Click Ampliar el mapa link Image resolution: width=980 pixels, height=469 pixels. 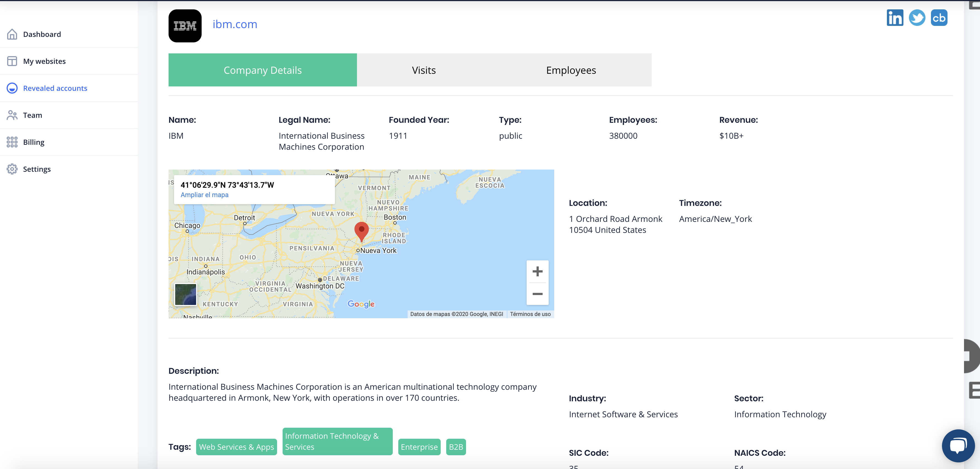204,195
